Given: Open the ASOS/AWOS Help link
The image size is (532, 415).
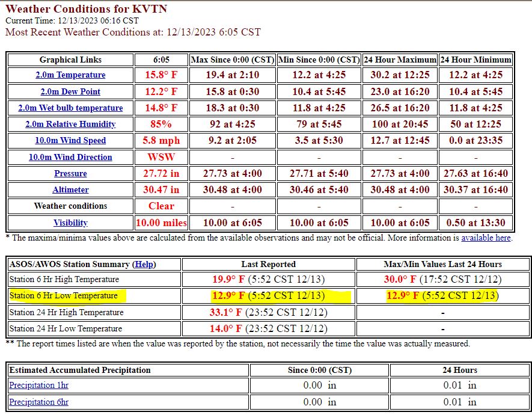Looking at the screenshot, I should point(143,264).
